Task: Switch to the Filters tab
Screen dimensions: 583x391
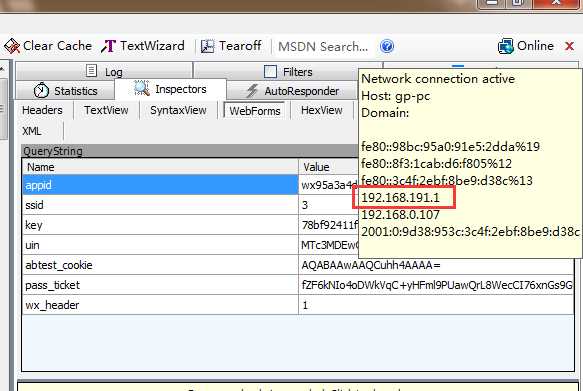Action: (288, 71)
